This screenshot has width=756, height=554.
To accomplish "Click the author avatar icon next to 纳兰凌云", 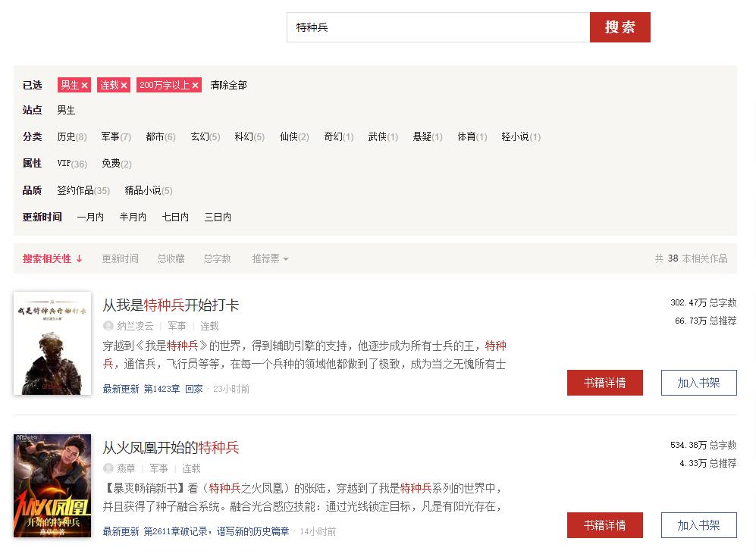I will click(107, 325).
